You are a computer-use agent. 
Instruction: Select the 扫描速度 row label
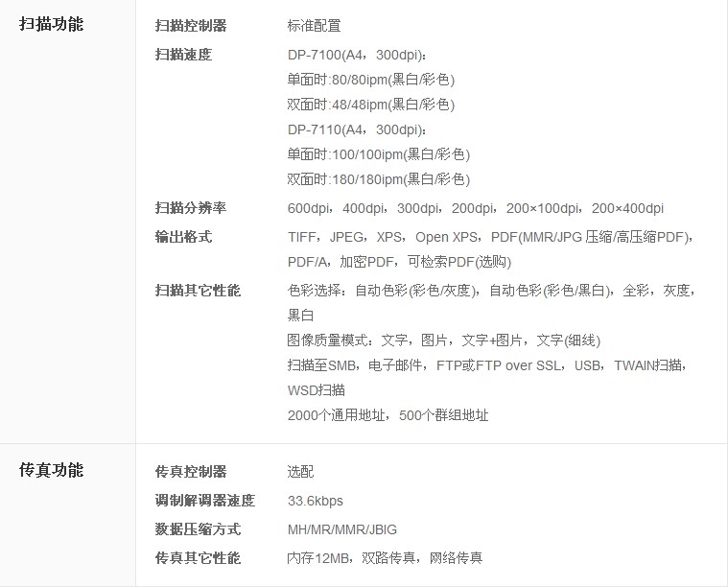point(183,55)
